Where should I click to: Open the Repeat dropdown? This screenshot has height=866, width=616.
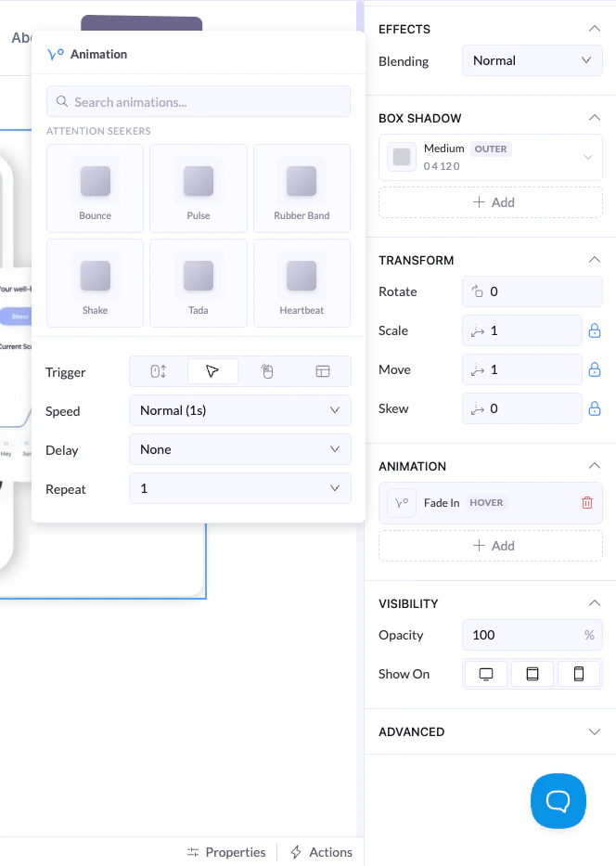[240, 488]
